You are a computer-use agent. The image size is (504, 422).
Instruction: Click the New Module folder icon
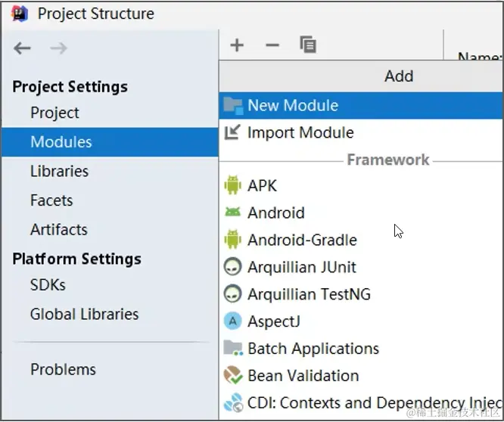(233, 105)
